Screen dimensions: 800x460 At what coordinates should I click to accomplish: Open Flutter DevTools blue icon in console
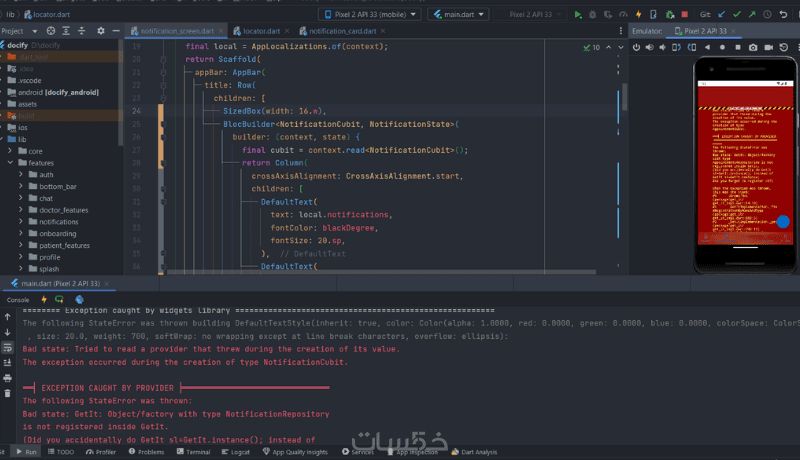coord(79,299)
